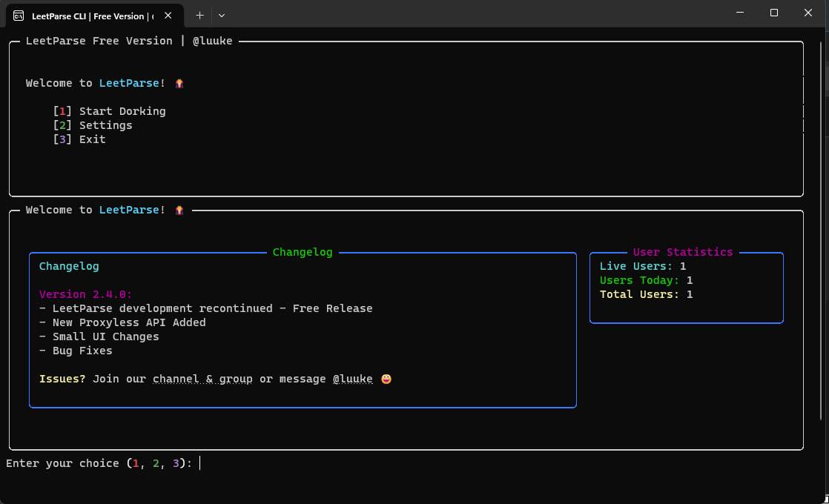This screenshot has width=829, height=504.
Task: Minimize the terminal window
Action: tap(740, 13)
